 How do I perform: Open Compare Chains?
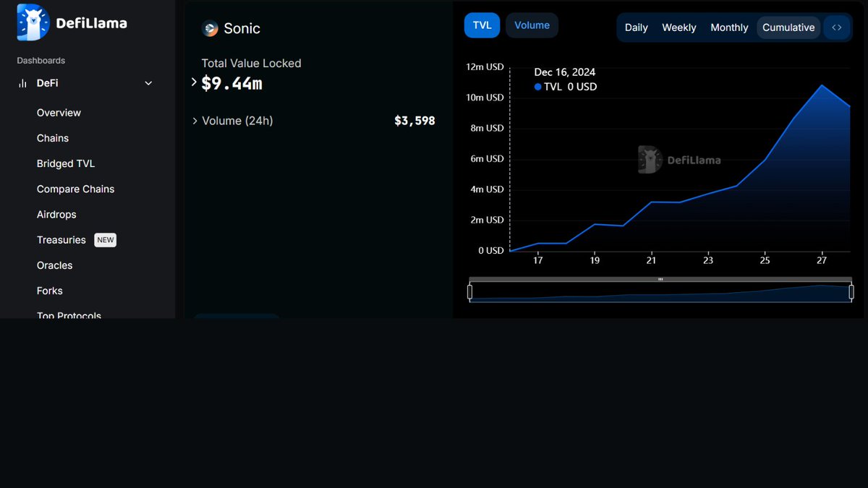click(75, 189)
